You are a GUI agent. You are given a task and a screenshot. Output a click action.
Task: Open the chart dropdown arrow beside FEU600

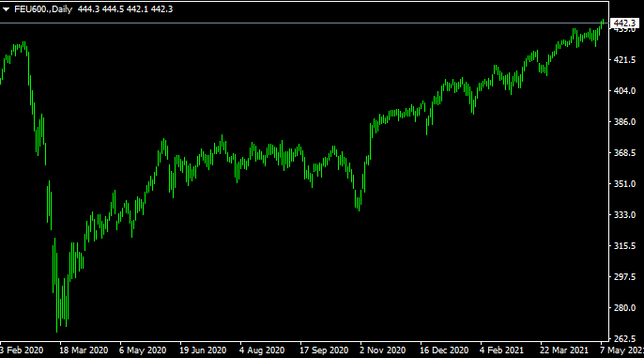click(7, 9)
